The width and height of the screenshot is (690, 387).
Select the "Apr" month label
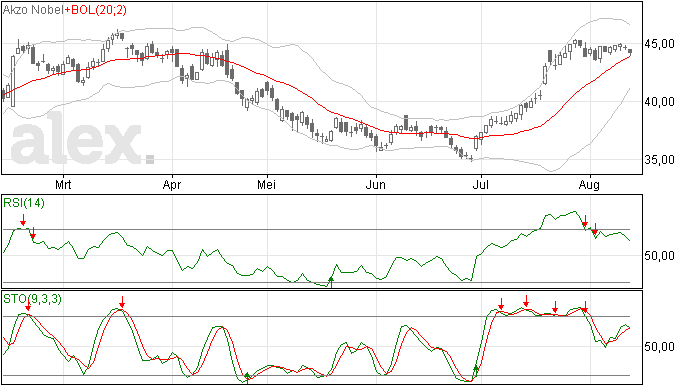172,185
